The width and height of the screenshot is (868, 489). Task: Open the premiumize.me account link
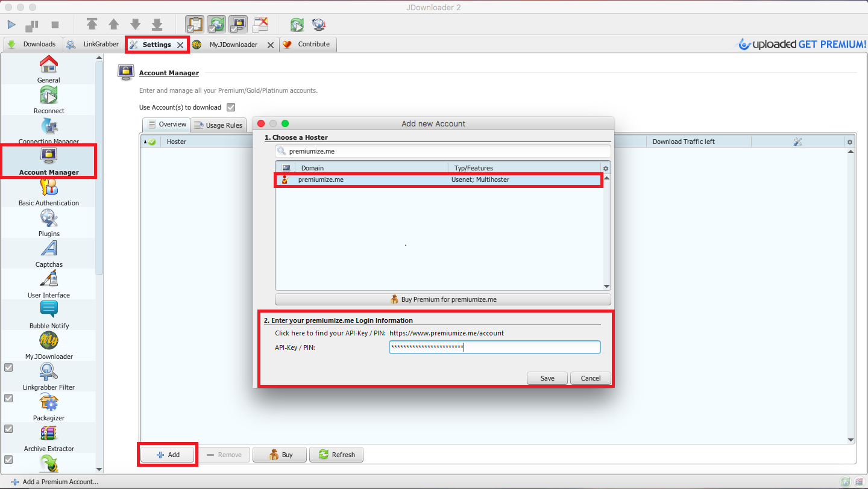447,333
